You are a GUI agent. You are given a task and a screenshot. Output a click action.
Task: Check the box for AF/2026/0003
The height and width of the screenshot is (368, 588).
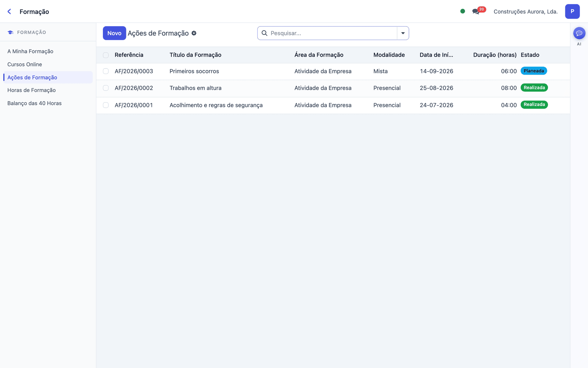click(x=106, y=71)
